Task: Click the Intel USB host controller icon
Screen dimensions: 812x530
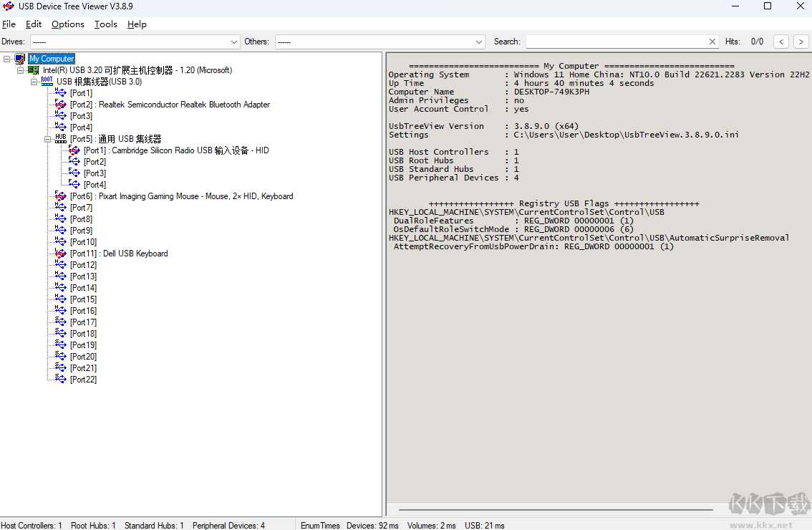Action: click(33, 69)
